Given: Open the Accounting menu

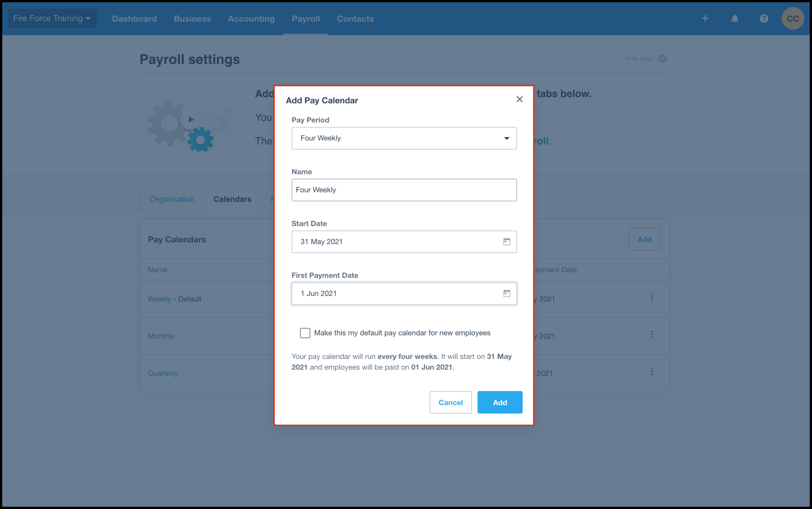Looking at the screenshot, I should [251, 19].
